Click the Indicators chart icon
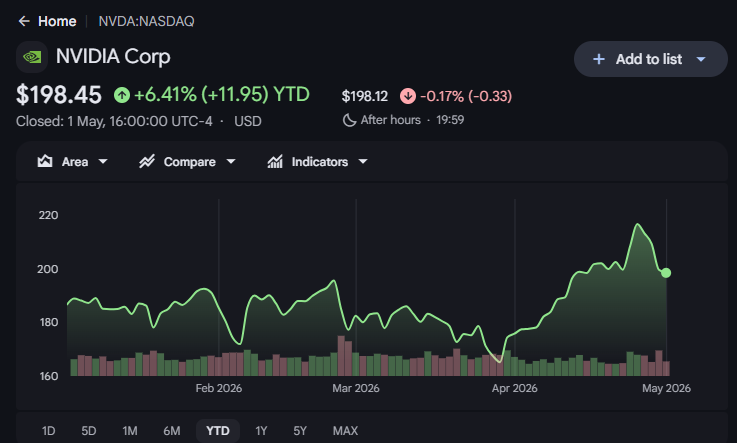 (x=275, y=162)
